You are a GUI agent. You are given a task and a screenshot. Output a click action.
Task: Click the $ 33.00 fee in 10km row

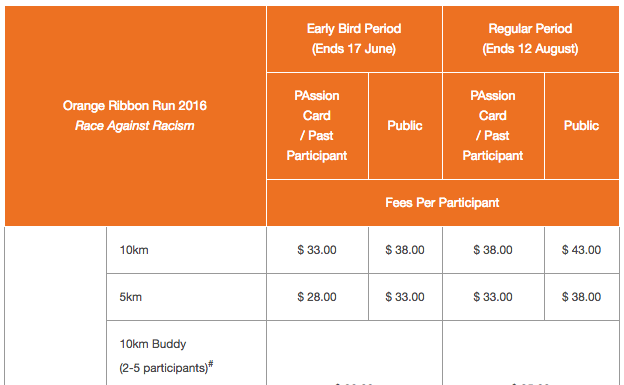(x=317, y=250)
